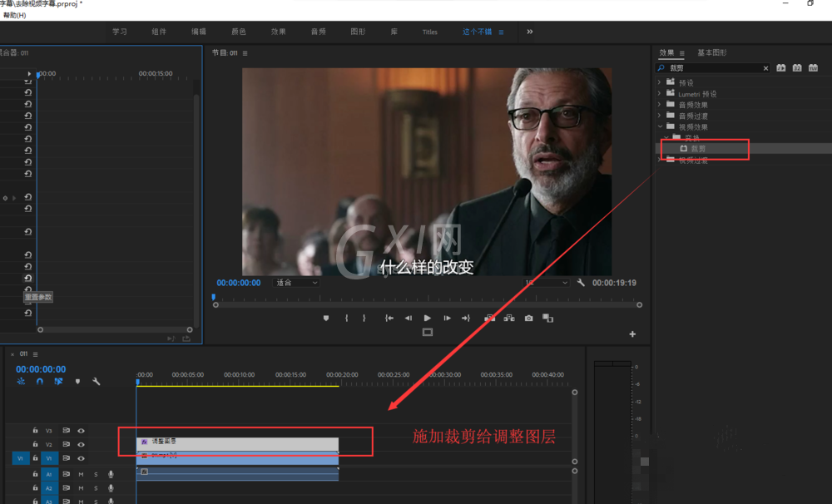The image size is (832, 504).
Task: Select the 调整图层 adjustment layer clip
Action: click(x=238, y=444)
